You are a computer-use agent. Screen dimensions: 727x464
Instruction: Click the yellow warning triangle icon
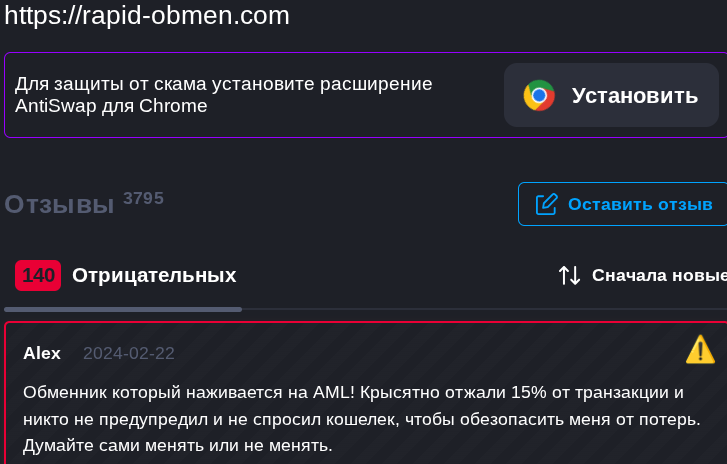(x=700, y=349)
